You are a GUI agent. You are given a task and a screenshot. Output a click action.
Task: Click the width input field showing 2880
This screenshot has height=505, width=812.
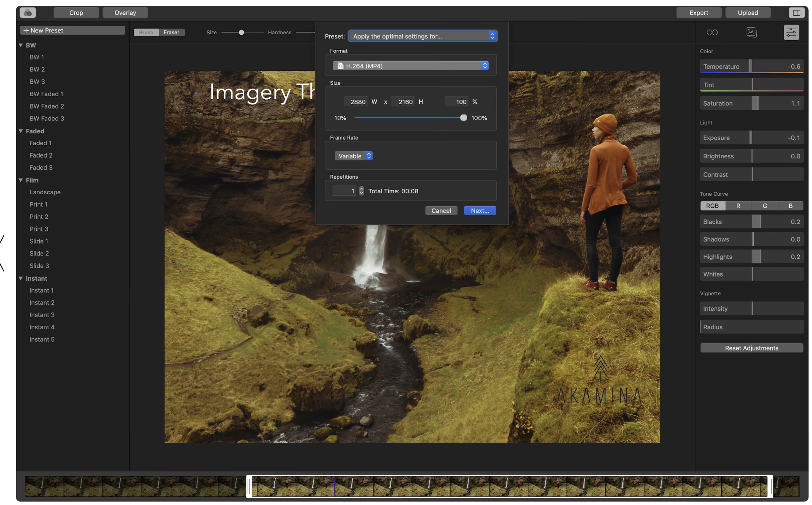pyautogui.click(x=357, y=102)
